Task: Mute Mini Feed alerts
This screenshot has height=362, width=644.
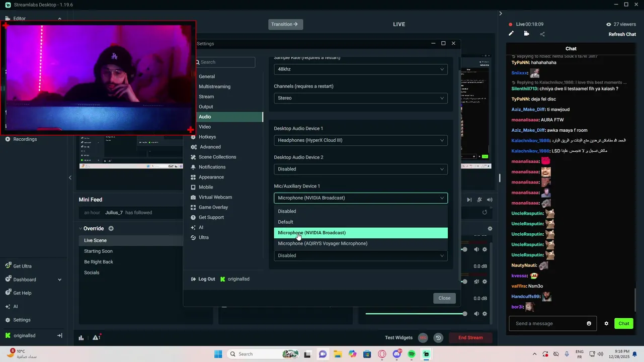Action: click(x=479, y=200)
